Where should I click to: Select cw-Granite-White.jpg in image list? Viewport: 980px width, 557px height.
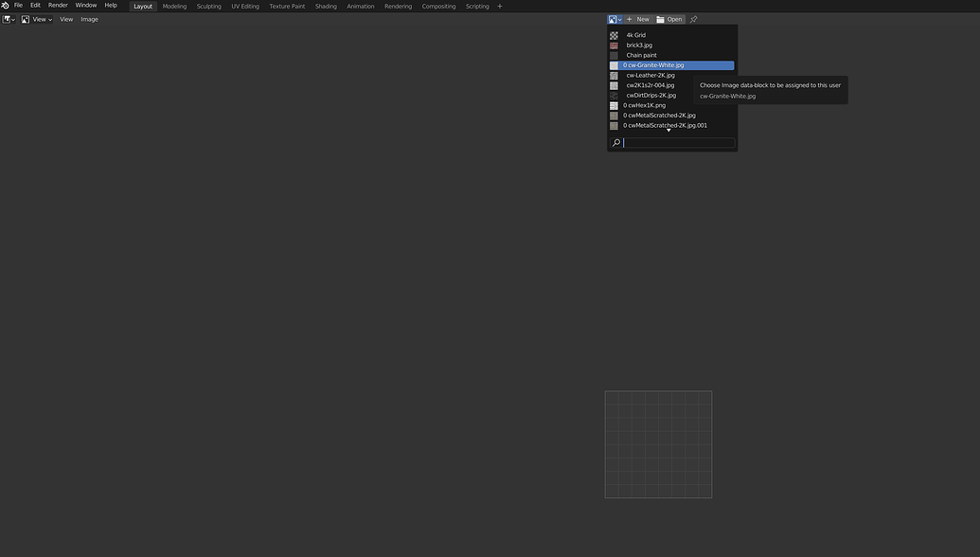[x=672, y=65]
